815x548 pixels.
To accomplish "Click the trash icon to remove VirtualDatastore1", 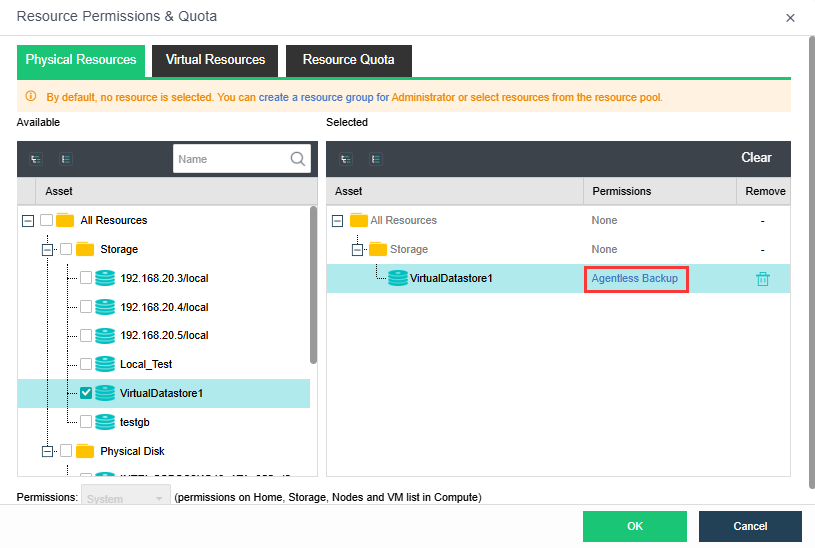I will 763,279.
